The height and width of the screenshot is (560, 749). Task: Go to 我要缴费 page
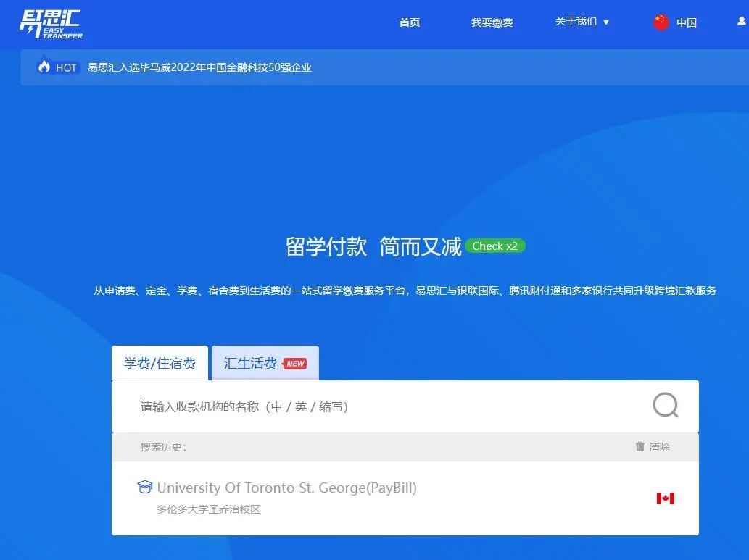coord(492,22)
